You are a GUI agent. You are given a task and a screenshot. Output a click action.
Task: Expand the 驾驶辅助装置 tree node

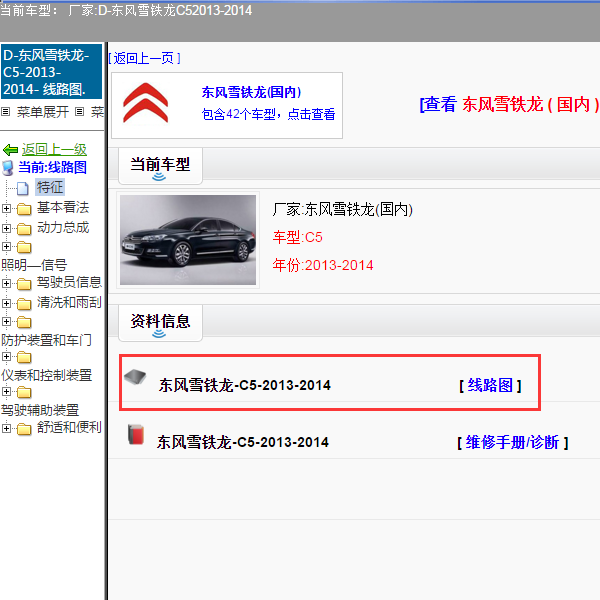click(6, 391)
